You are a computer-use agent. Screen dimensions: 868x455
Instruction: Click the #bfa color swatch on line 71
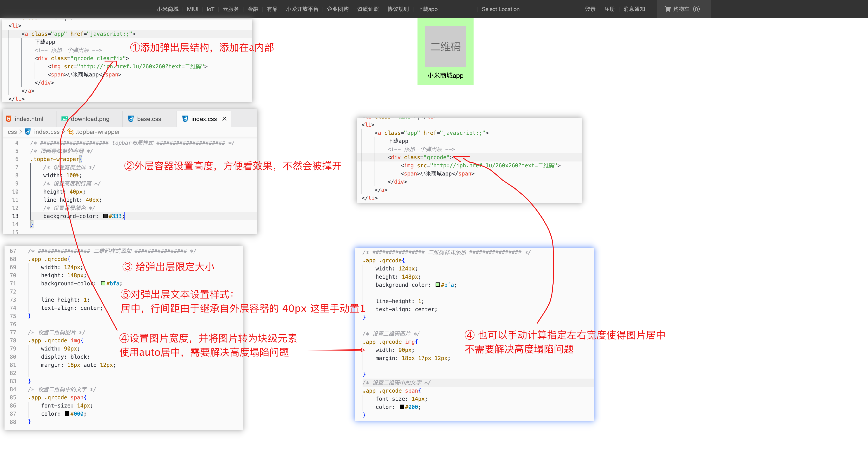coord(103,283)
